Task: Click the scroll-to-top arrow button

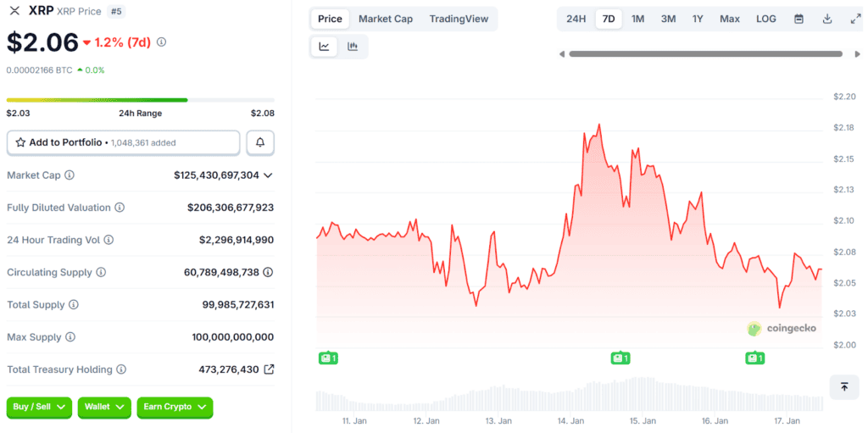Action: (844, 386)
